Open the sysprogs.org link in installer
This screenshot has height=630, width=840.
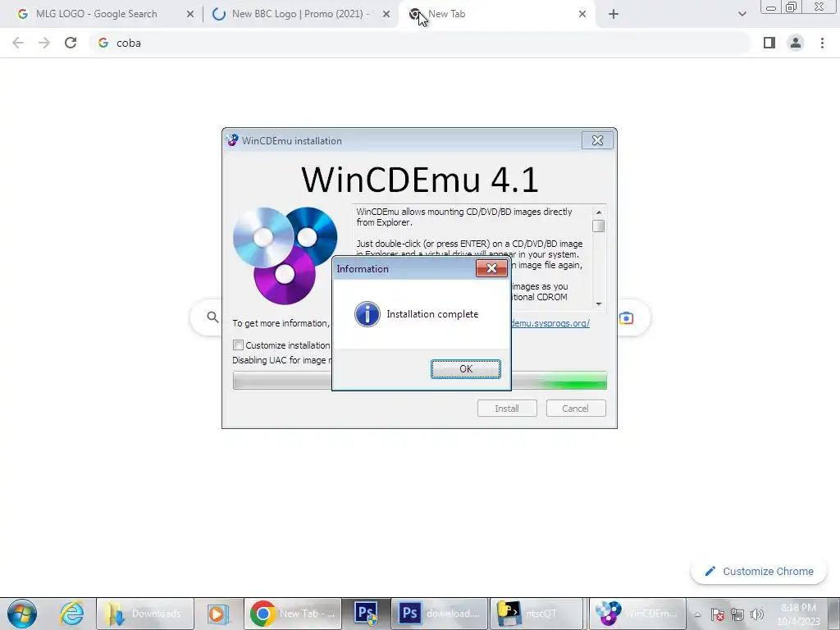tap(550, 323)
